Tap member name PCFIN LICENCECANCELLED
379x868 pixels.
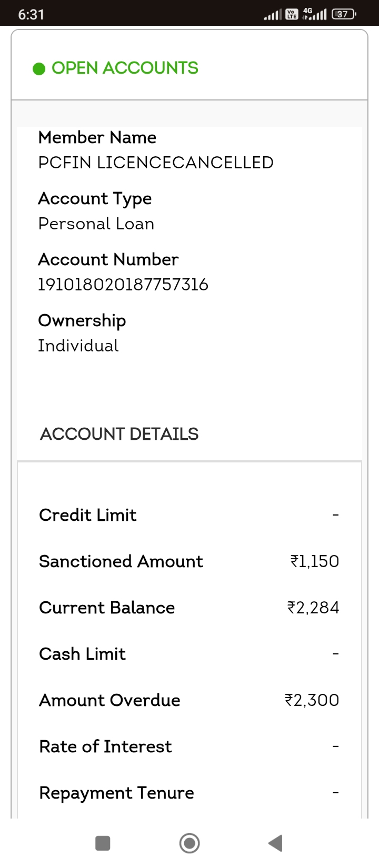point(156,163)
